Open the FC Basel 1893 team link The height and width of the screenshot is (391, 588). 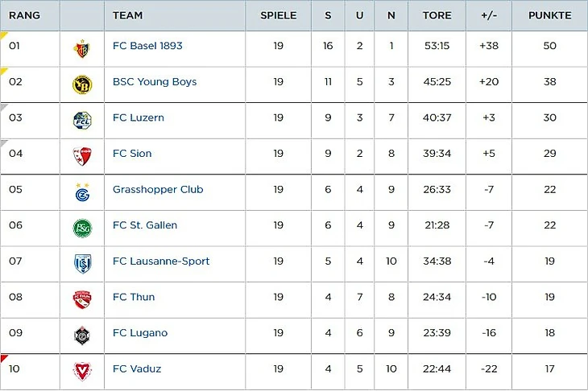coord(147,46)
